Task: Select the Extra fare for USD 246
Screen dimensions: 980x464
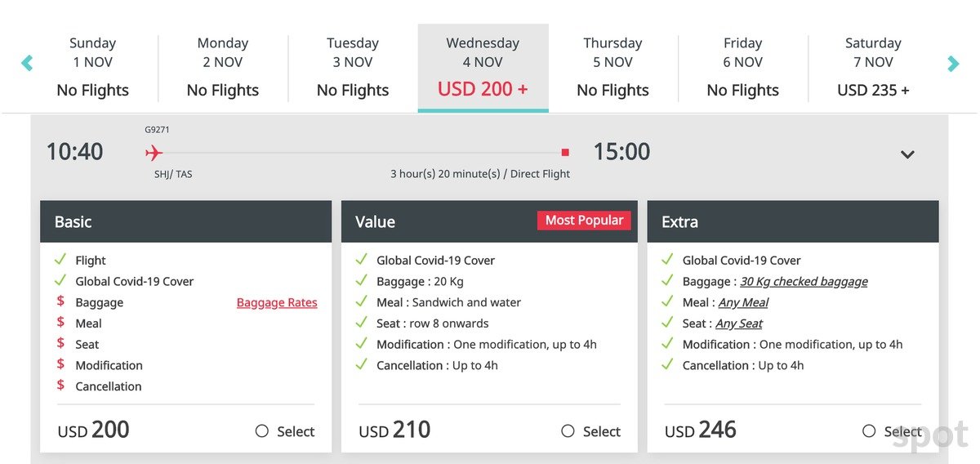Action: point(870,431)
